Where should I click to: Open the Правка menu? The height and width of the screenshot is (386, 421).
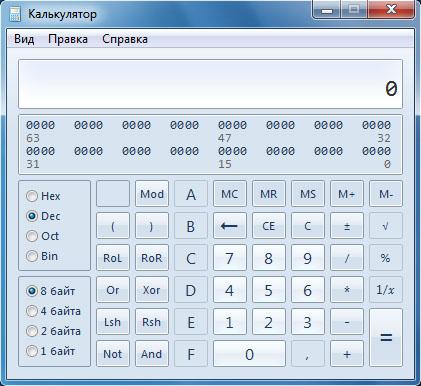68,39
